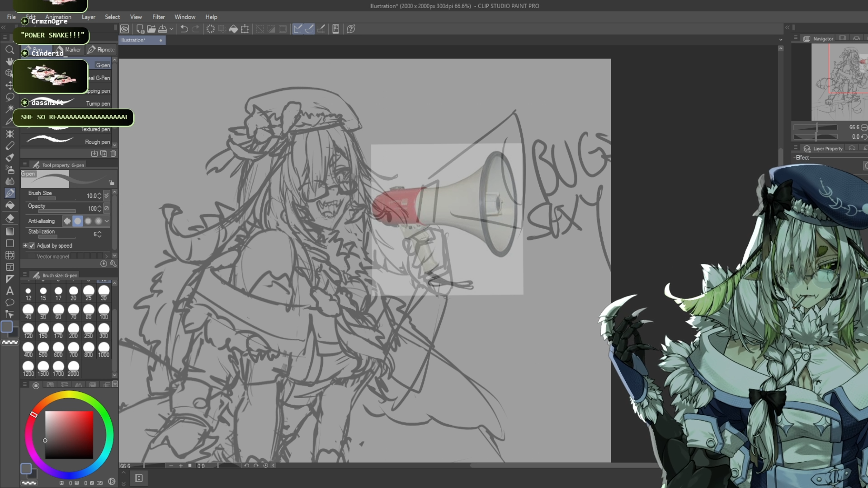Screen dimensions: 868x488
Task: Open Brush Size dynamics dropdown
Action: point(107,195)
